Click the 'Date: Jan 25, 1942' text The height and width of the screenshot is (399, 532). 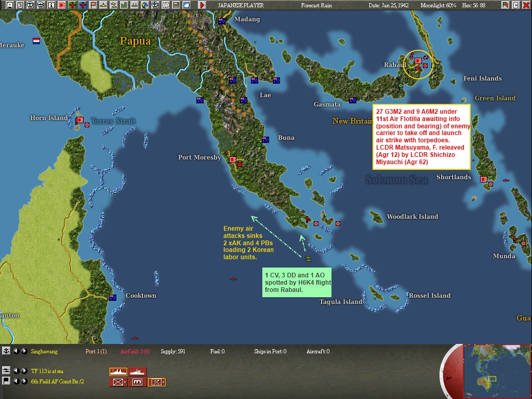pyautogui.click(x=389, y=5)
